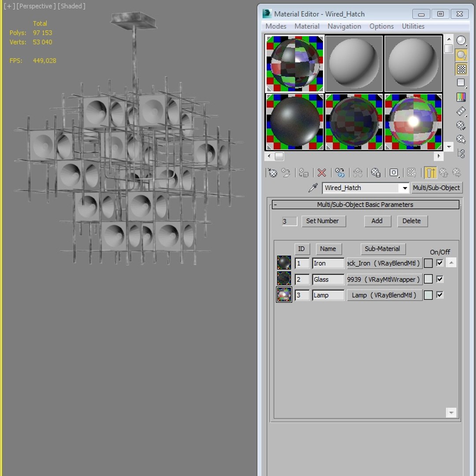Sort by the ID column button
This screenshot has width=476, height=476.
pyautogui.click(x=301, y=249)
